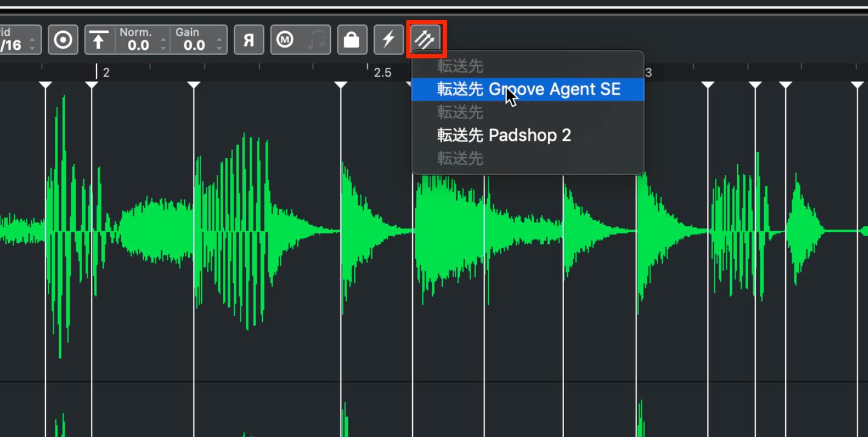
Task: Click the grid 1/16 stepper arrows
Action: coord(32,44)
